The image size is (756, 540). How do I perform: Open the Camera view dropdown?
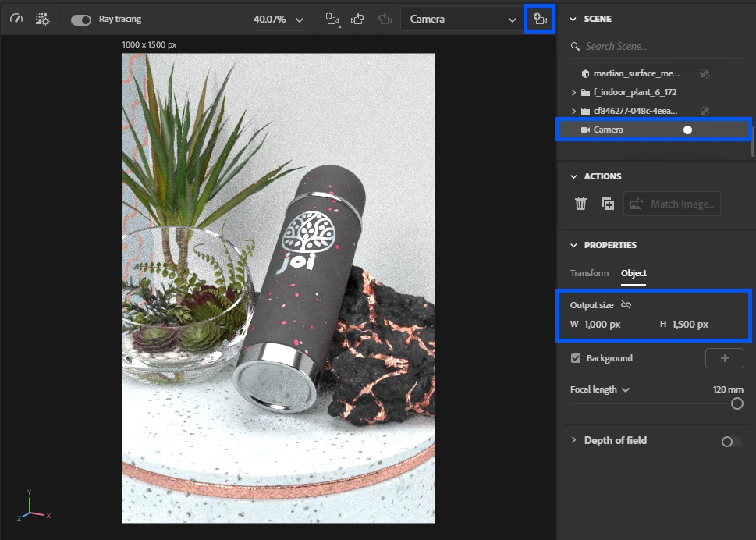pyautogui.click(x=462, y=20)
